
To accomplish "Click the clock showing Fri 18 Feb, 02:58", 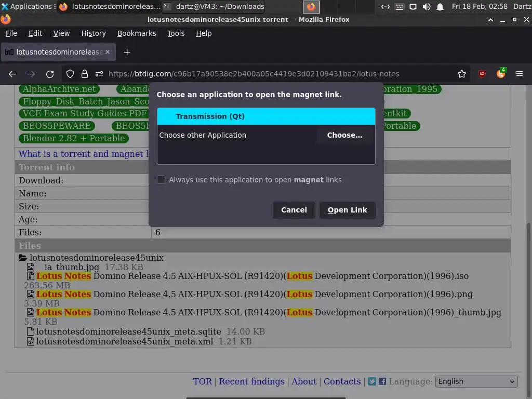I will pyautogui.click(x=480, y=6).
